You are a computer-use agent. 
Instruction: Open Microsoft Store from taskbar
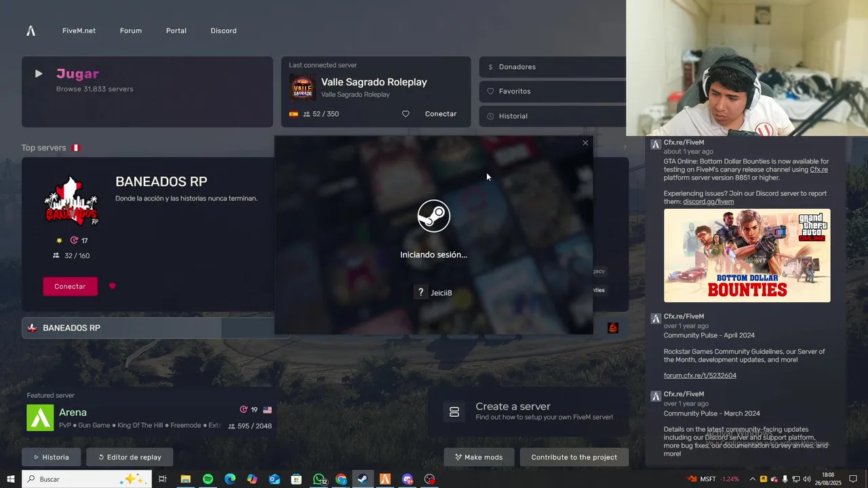[296, 479]
